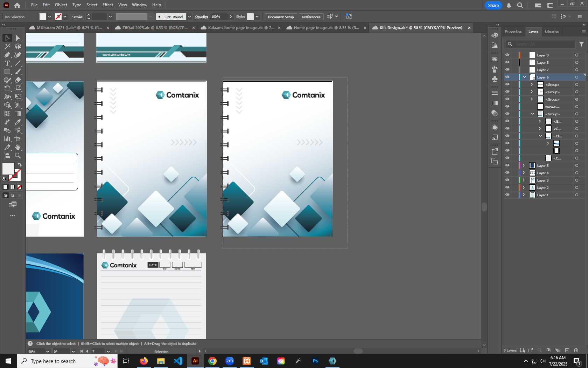Viewport: 588px width, 368px height.
Task: Open the Window menu
Action: [140, 5]
